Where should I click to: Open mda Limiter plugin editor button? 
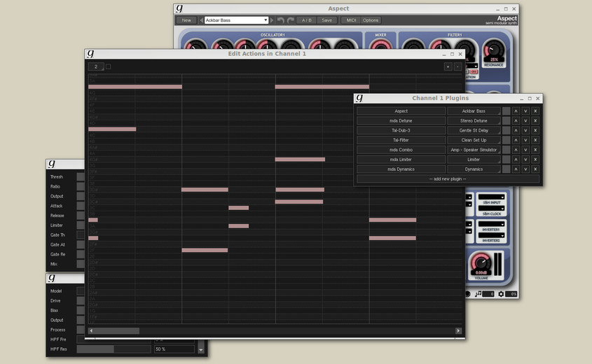(x=401, y=160)
